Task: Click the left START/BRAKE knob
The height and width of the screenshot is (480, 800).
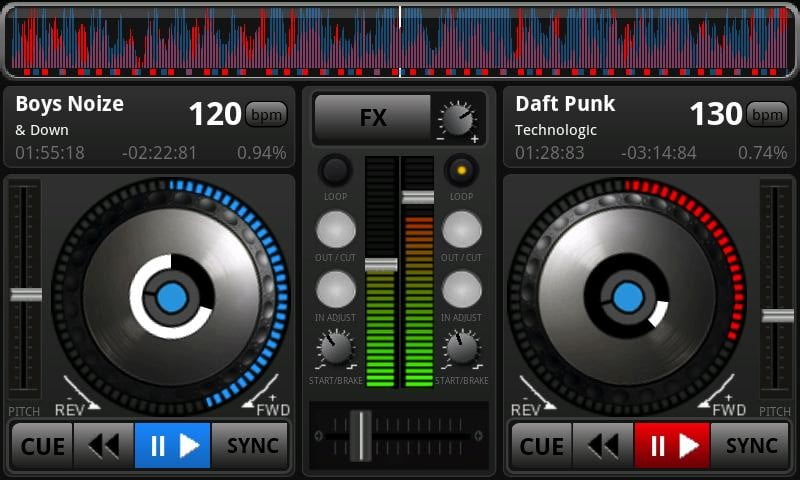Action: [x=335, y=348]
